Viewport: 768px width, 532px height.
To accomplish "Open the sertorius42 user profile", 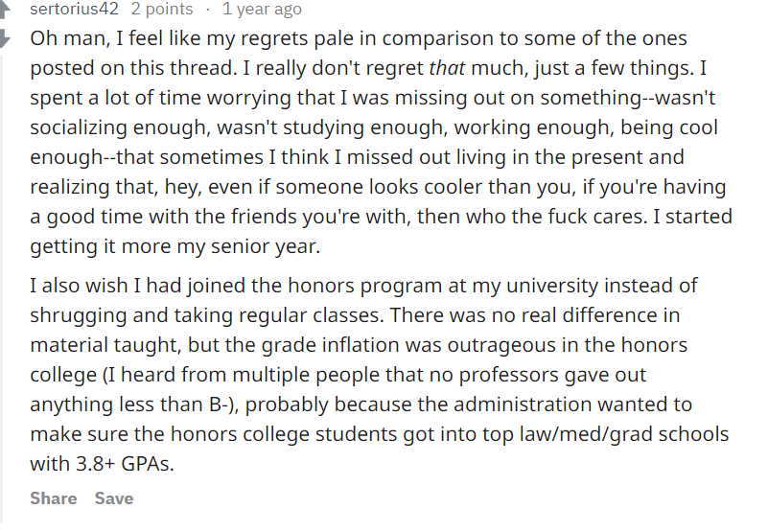I will coord(74,10).
